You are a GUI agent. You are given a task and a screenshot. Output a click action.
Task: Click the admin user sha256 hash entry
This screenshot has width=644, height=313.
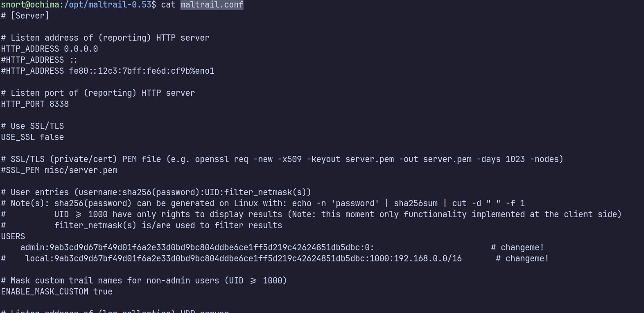coord(197,248)
